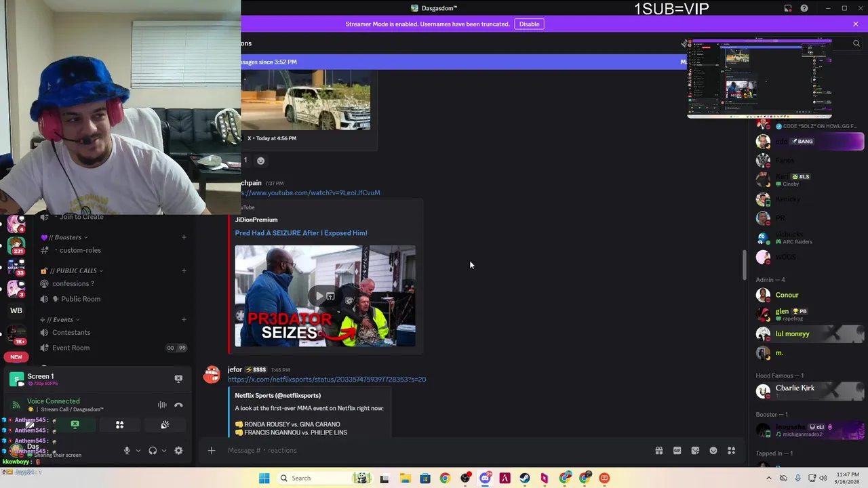The width and height of the screenshot is (868, 488).
Task: Add a channel to PUBLIC CALLS category
Action: pyautogui.click(x=184, y=270)
